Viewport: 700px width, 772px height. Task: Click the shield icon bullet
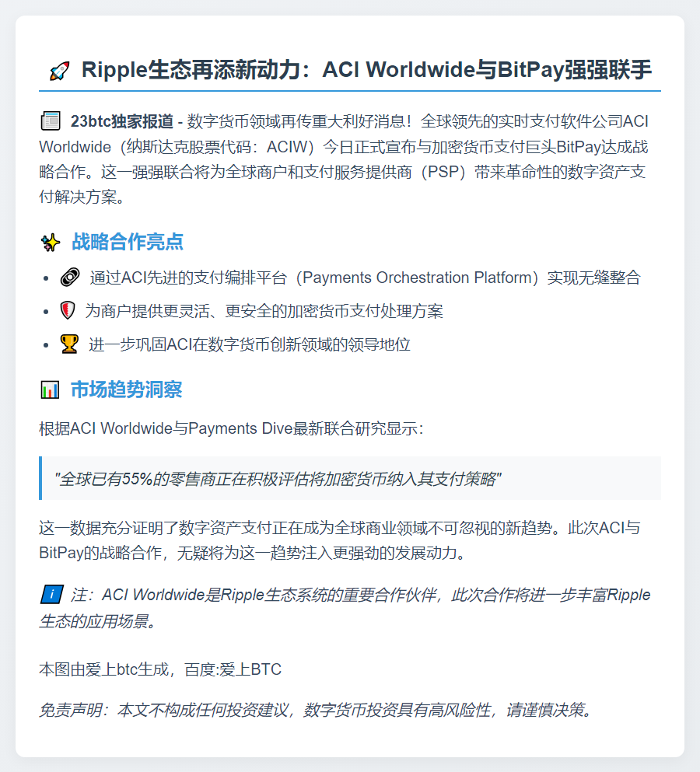point(68,311)
